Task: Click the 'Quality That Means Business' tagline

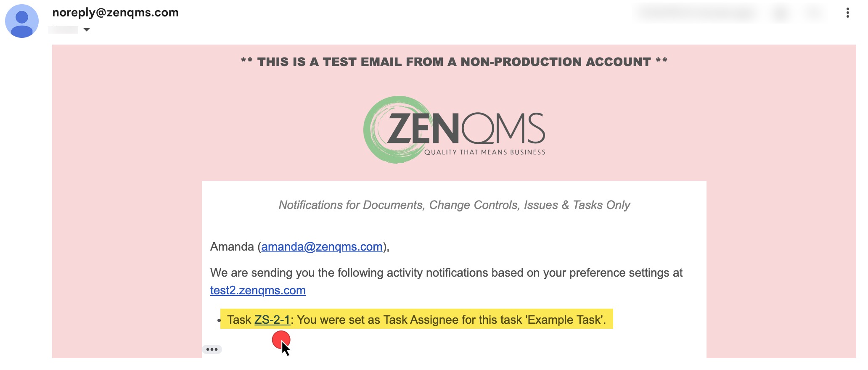Action: coord(484,152)
